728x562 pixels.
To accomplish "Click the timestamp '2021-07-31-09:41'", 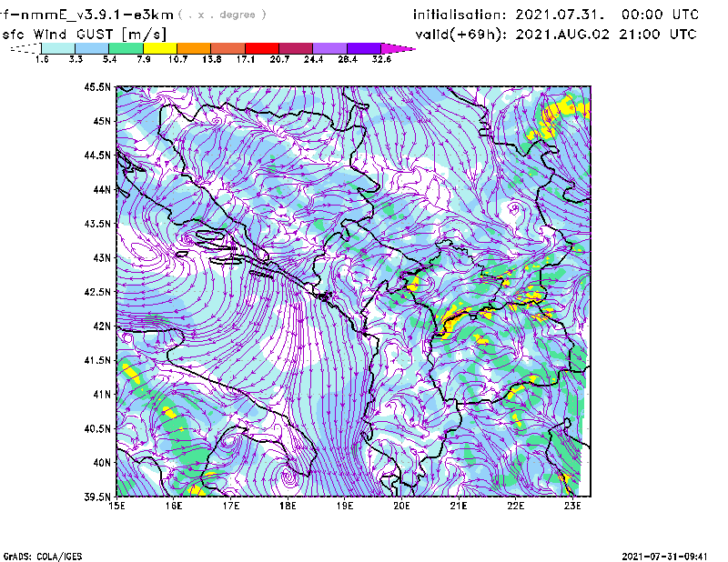I will (664, 557).
